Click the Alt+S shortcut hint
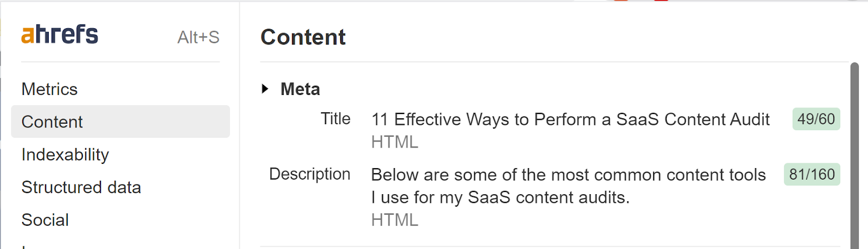This screenshot has height=249, width=868. tap(198, 37)
